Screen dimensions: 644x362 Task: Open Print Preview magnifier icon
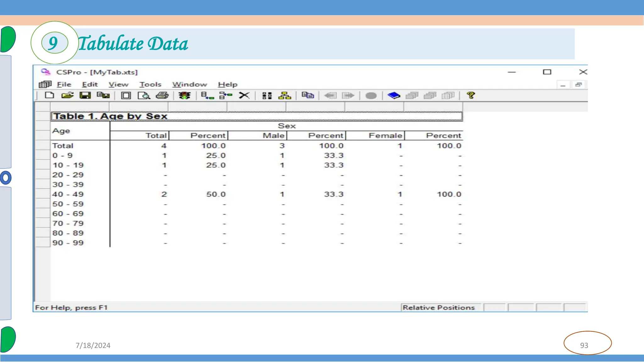[x=144, y=96]
